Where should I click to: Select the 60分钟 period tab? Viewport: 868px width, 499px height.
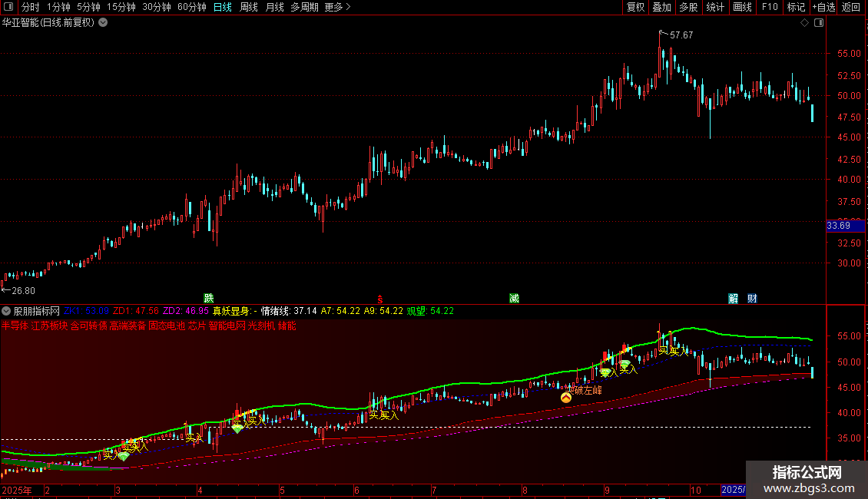[x=192, y=7]
